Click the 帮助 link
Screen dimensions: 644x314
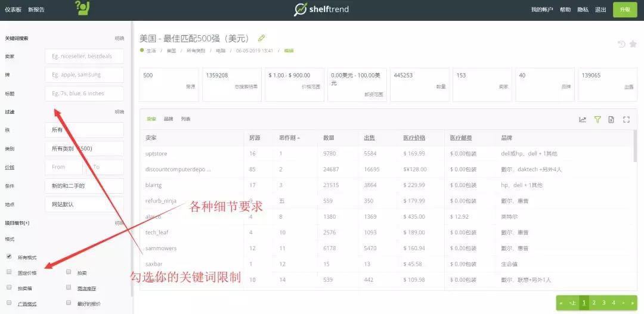tap(565, 10)
